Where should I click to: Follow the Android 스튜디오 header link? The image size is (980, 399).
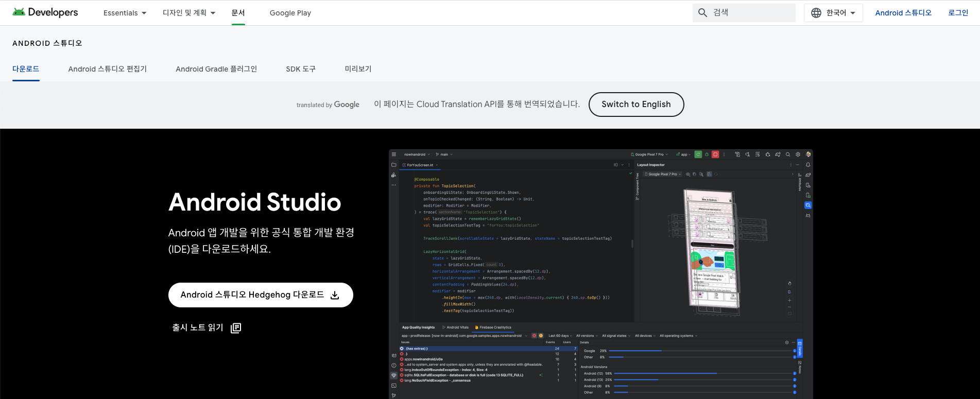pos(903,13)
